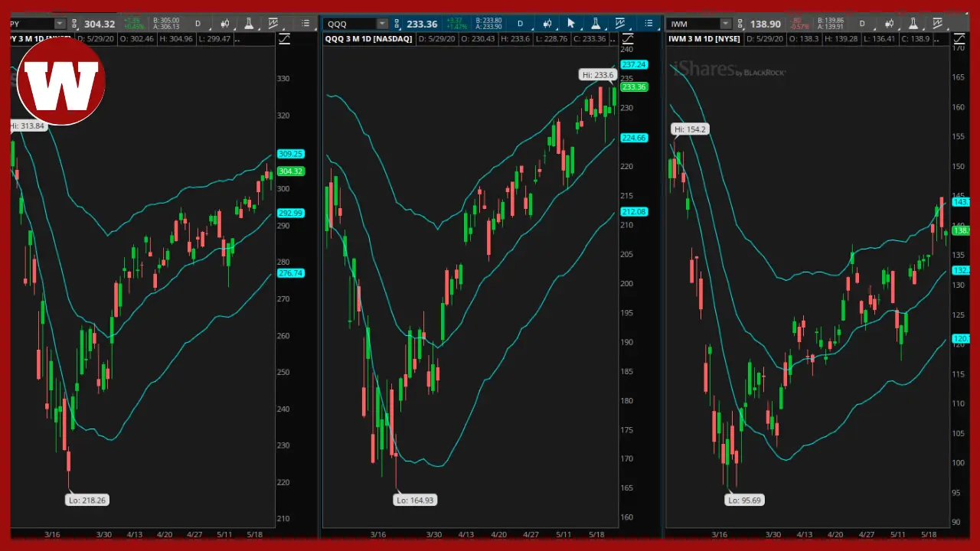Open D timeframe selector in QQQ chart

pyautogui.click(x=520, y=24)
